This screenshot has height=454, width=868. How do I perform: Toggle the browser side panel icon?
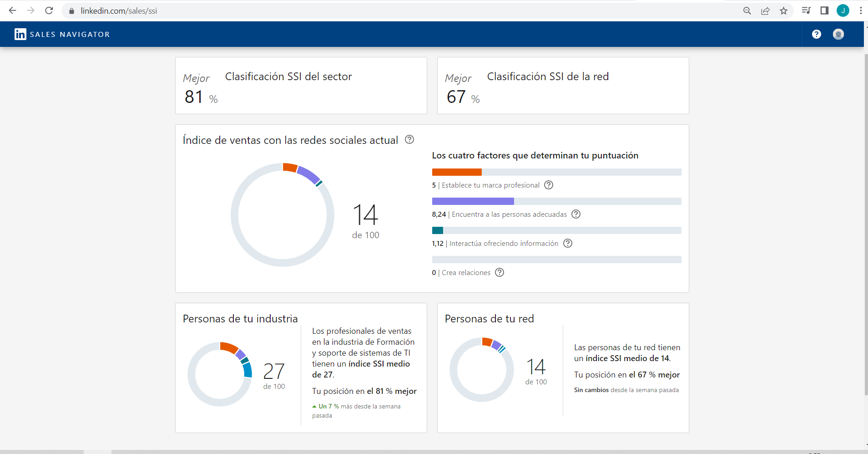tap(824, 10)
